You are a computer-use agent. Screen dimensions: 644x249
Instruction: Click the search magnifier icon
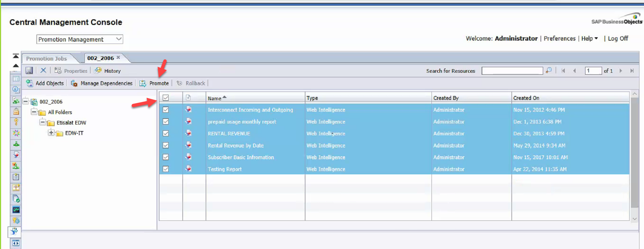549,70
